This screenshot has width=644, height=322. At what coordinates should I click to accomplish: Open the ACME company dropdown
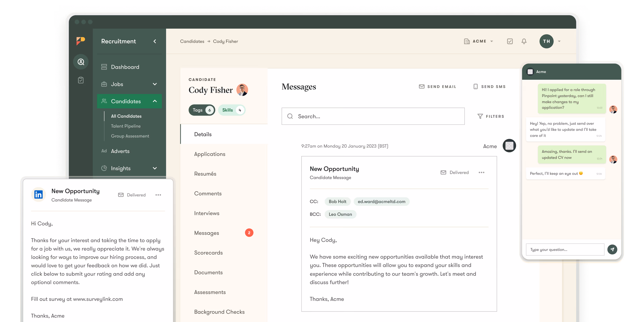478,41
